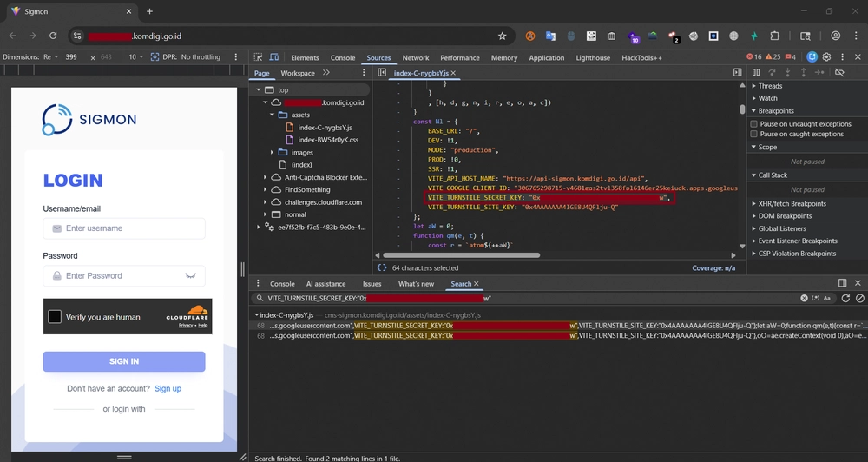Screen dimensions: 868x462
Task: Open the Application tab
Action: click(546, 57)
